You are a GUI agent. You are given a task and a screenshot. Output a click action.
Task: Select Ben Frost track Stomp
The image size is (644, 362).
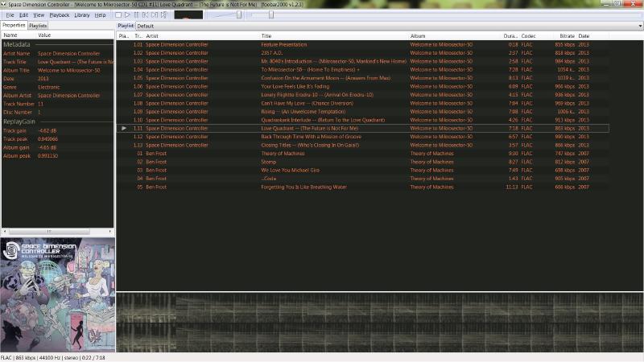(363, 162)
